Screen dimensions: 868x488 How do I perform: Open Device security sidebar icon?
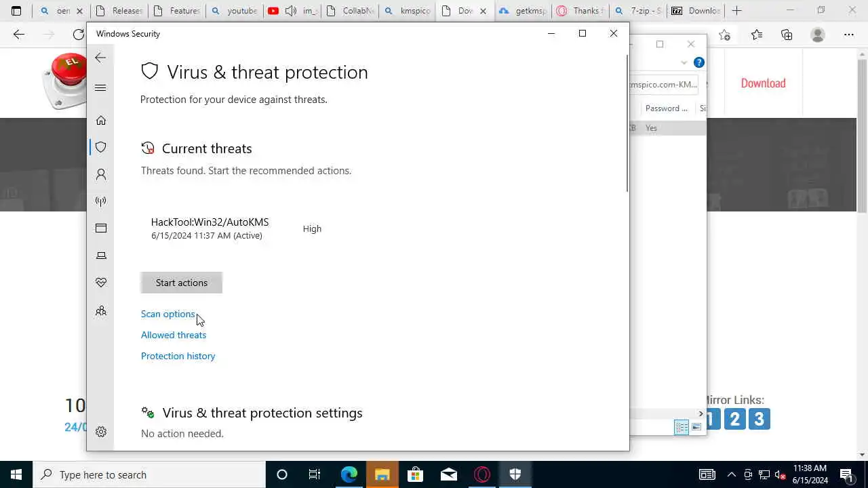click(x=101, y=256)
